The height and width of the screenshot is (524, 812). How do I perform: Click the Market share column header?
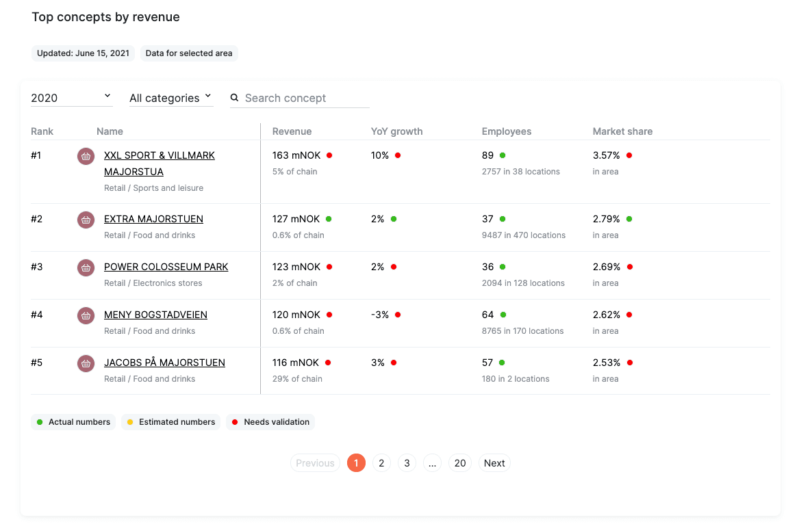pos(622,131)
